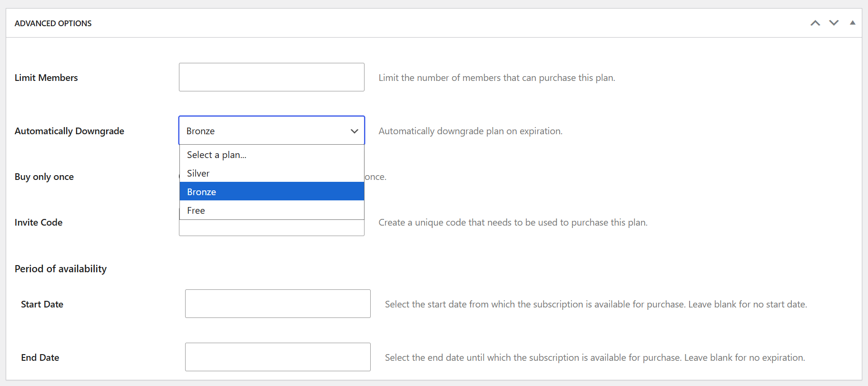The width and height of the screenshot is (868, 386).
Task: Click the move panel up arrow
Action: coord(815,23)
